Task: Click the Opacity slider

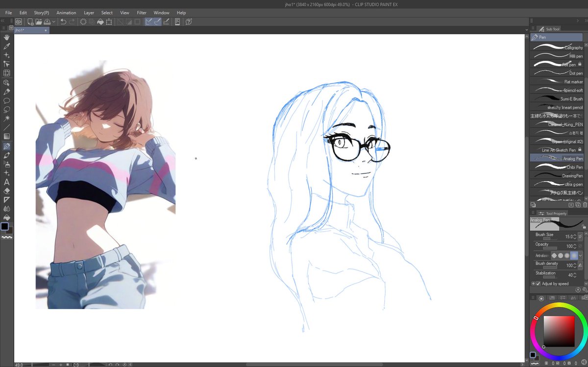Action: [550, 248]
